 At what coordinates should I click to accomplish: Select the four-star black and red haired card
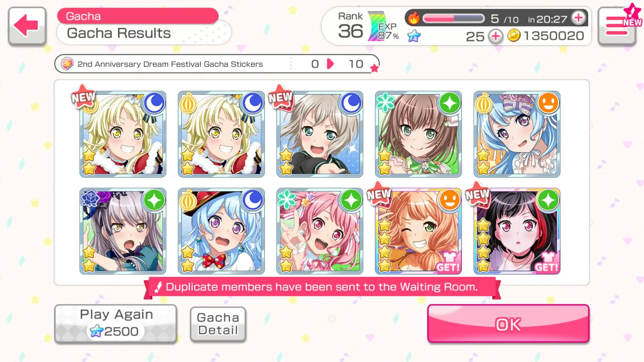point(517,231)
